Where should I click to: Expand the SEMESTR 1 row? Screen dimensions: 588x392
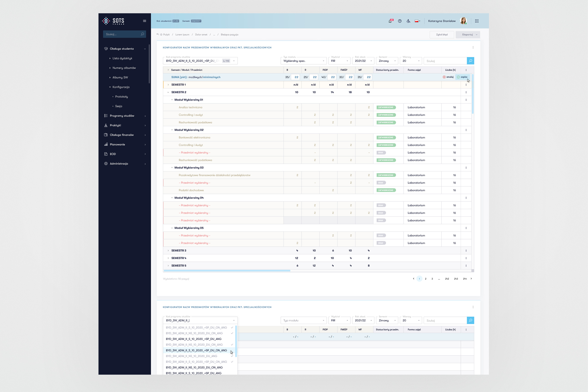tap(168, 85)
